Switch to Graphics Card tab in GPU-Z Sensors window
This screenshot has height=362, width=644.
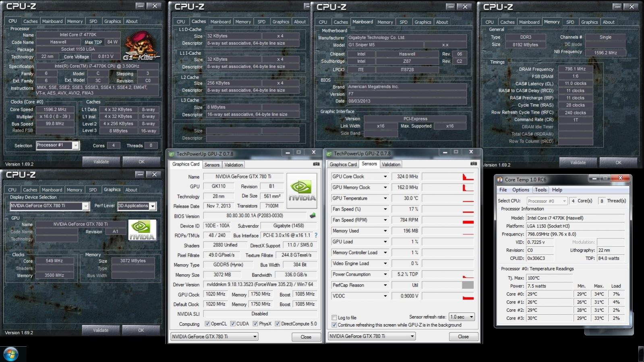(343, 164)
